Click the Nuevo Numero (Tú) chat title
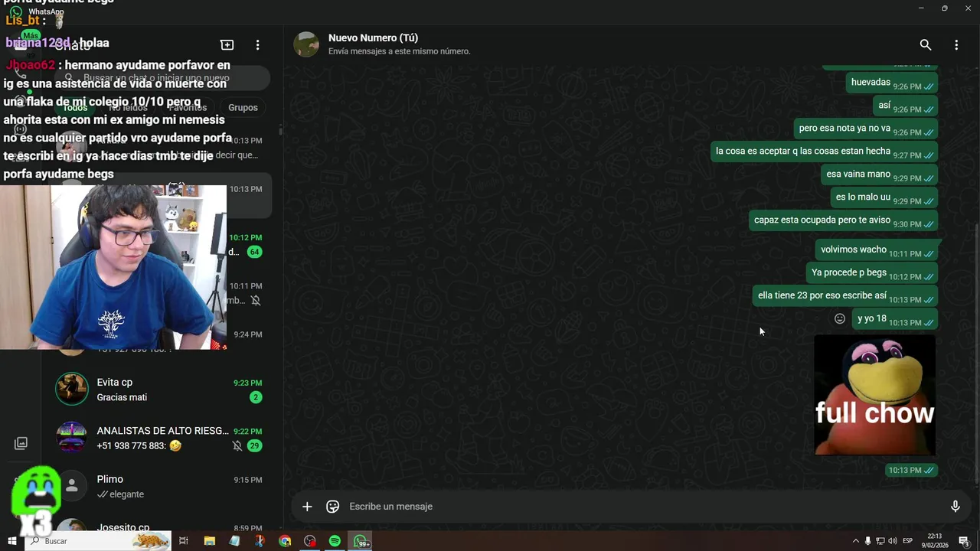 pyautogui.click(x=373, y=37)
